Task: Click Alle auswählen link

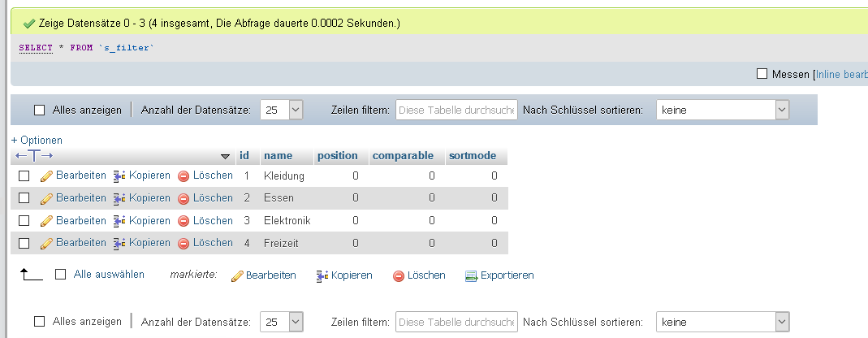Action: click(109, 275)
